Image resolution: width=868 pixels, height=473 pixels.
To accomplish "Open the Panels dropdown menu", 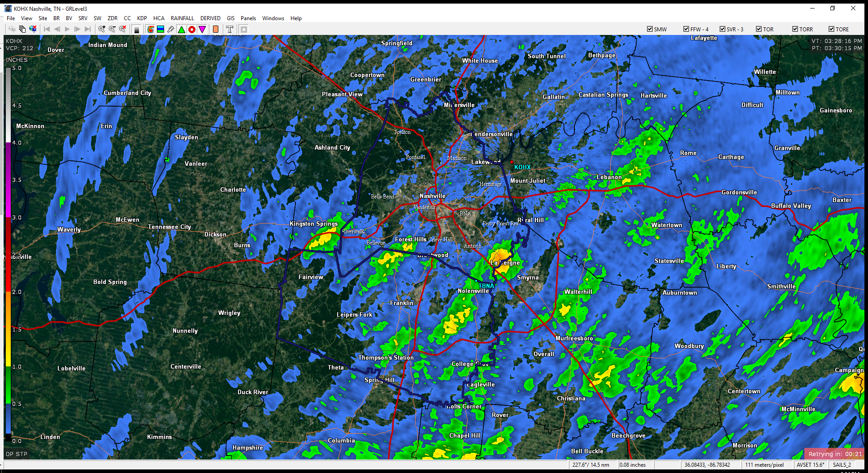I will pyautogui.click(x=248, y=18).
